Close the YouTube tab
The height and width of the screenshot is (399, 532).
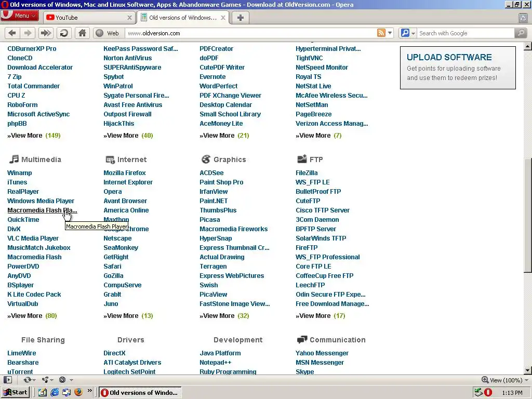coord(129,18)
